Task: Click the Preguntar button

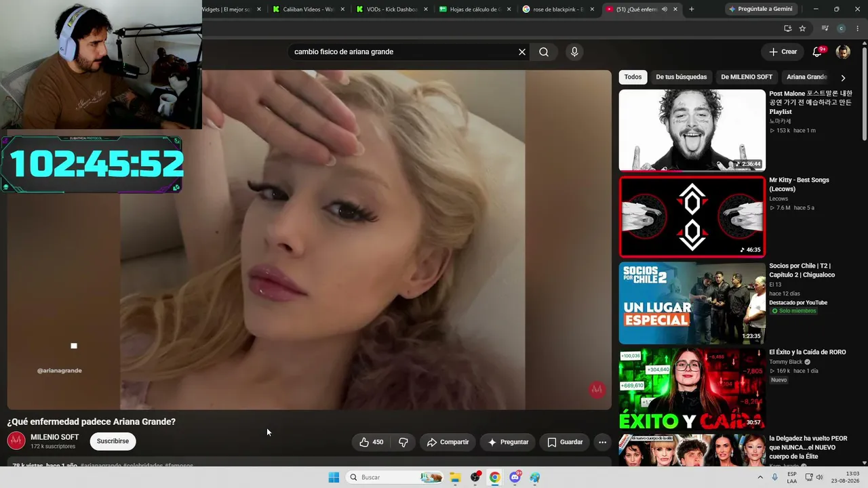Action: point(508,442)
